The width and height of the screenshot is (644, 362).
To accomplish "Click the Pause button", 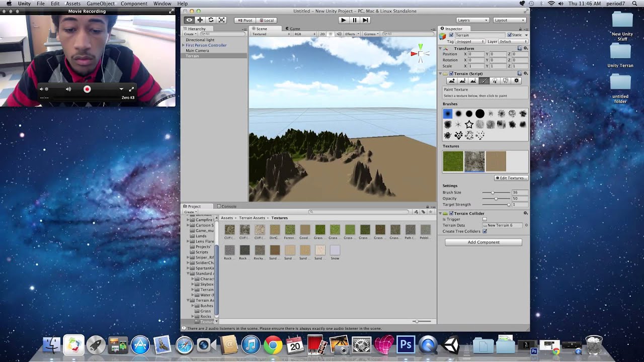I will coord(355,20).
